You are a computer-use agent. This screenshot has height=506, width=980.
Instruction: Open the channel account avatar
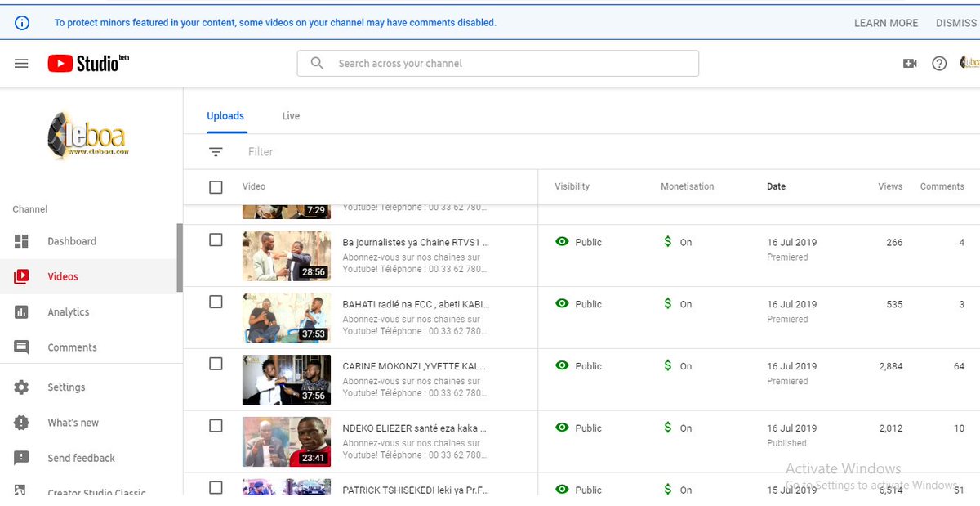coord(970,63)
